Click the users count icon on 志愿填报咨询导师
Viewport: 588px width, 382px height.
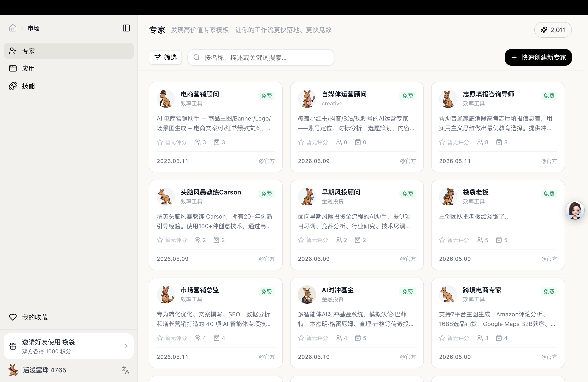click(480, 142)
